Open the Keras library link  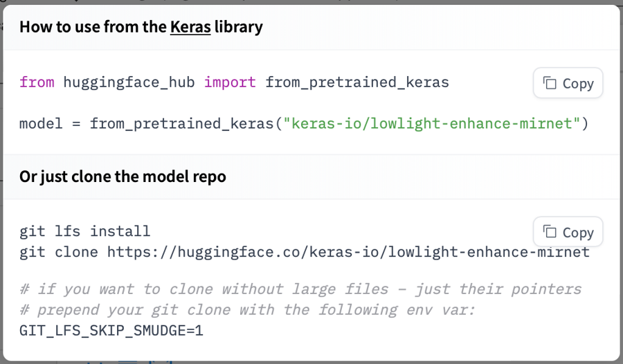point(190,27)
